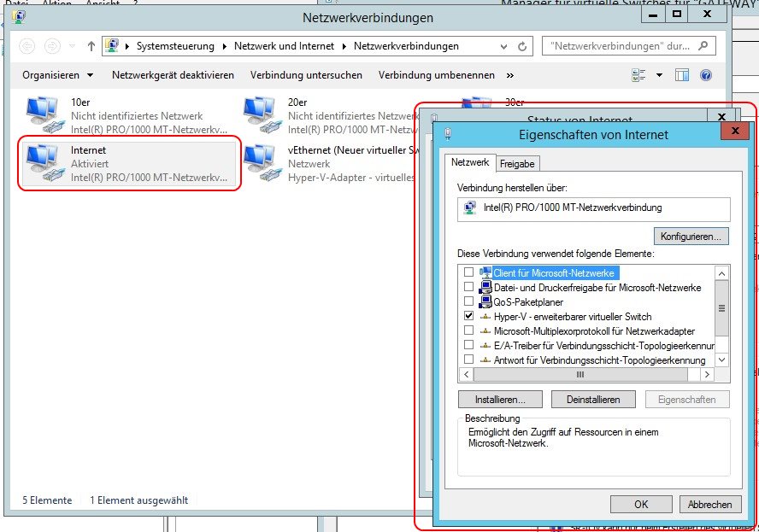
Task: Open the view options dropdown arrow
Action: [659, 75]
